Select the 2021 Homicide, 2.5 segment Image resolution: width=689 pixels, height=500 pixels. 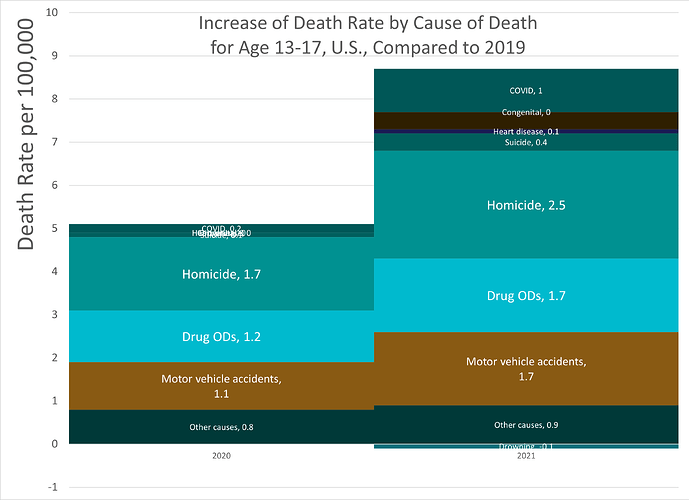click(x=526, y=205)
